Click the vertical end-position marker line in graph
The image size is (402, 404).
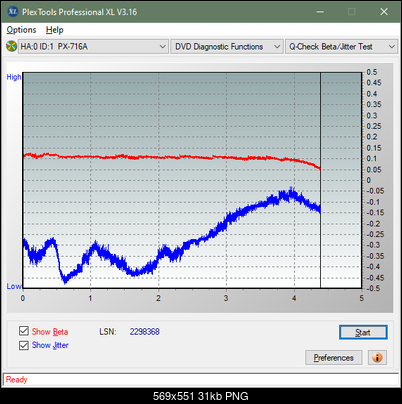pos(320,180)
